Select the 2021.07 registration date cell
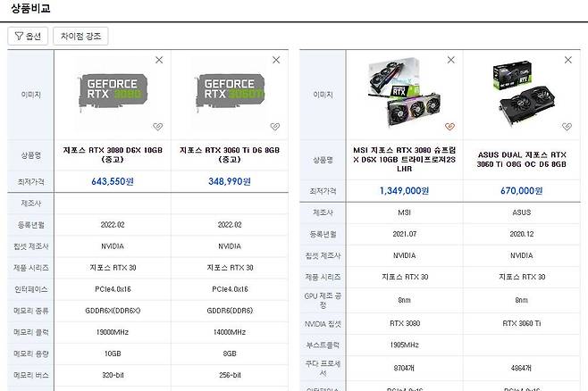Viewport: 588px width, 391px height. click(x=405, y=234)
